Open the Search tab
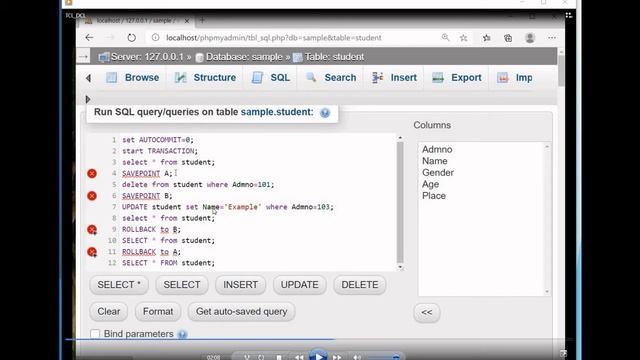 [x=331, y=78]
